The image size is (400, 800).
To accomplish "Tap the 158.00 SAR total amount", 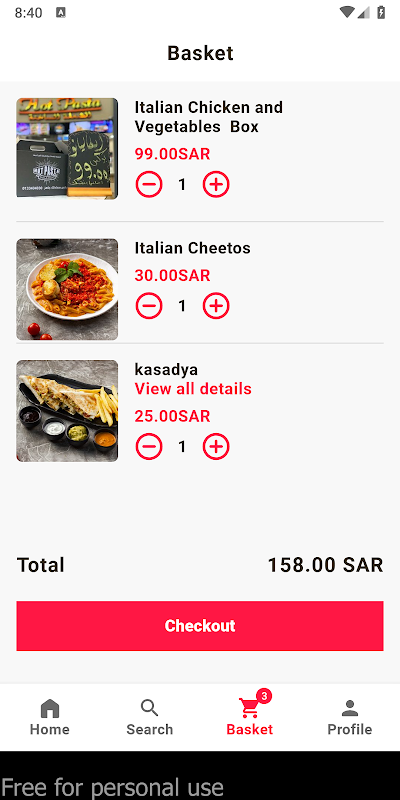I will tap(326, 565).
